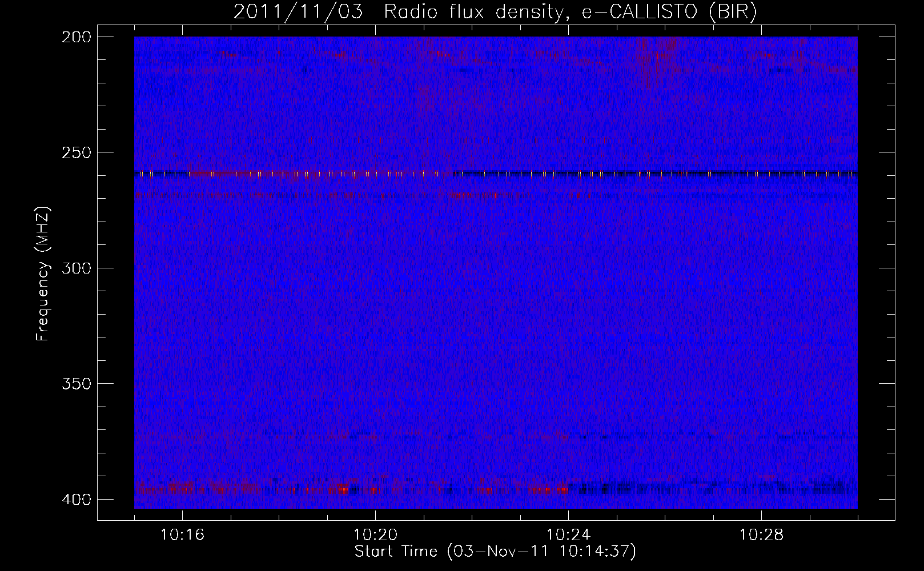Viewport: 924px width, 571px height.
Task: Click the 350 frequency tick label
Action: click(76, 383)
